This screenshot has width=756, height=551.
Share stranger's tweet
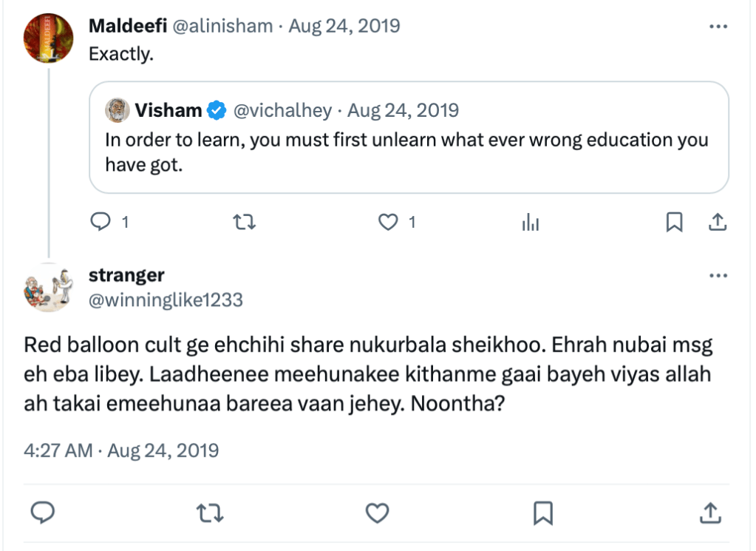710,512
